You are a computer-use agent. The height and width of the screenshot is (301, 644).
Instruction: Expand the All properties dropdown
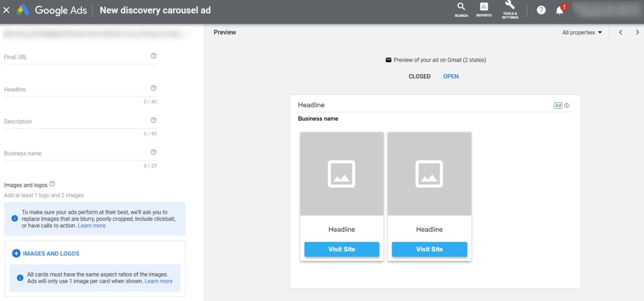tap(582, 33)
